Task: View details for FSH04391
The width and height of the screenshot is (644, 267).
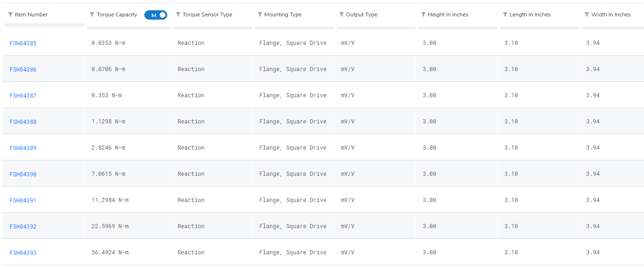Action: point(23,201)
